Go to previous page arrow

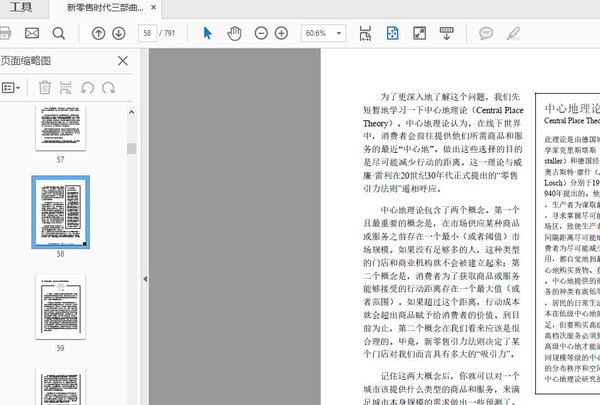(98, 33)
